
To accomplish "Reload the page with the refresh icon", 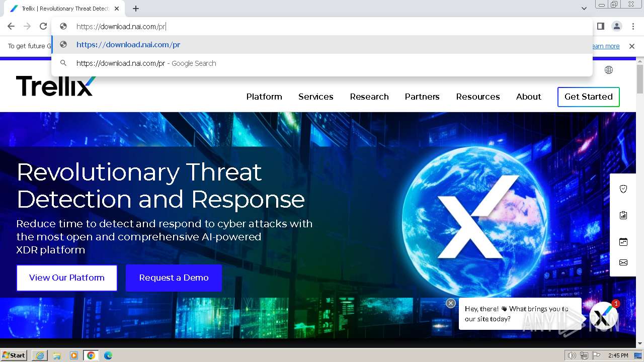I will [43, 26].
